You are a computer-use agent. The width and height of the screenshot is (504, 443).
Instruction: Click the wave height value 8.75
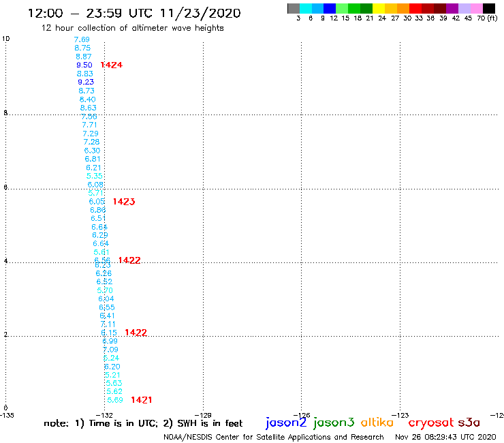click(82, 48)
